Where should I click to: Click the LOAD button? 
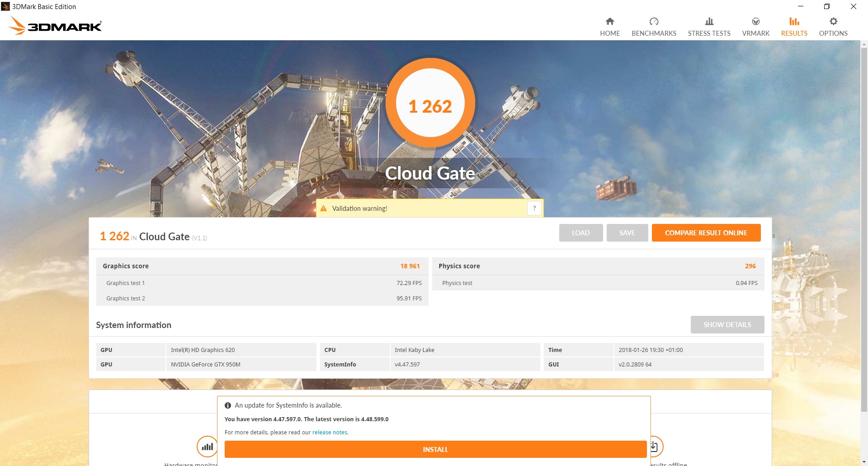point(581,233)
